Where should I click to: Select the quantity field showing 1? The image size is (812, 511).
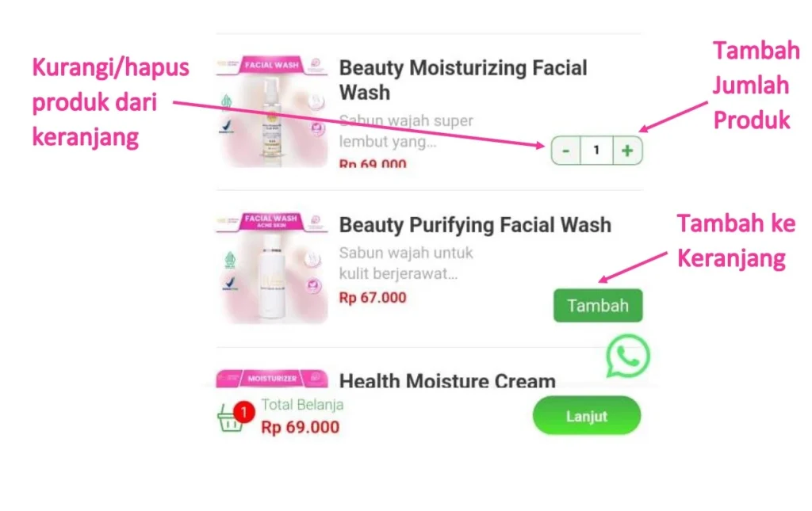[596, 151]
